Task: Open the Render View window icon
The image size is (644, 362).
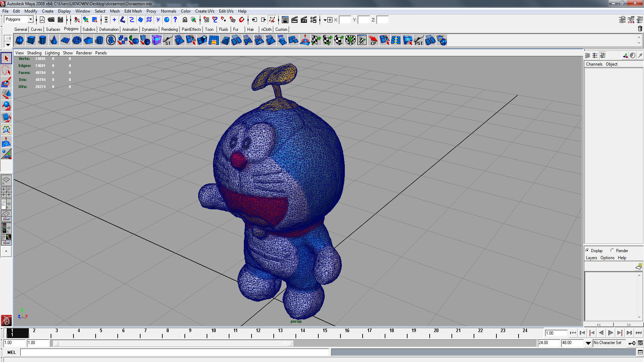Action: coord(285,20)
